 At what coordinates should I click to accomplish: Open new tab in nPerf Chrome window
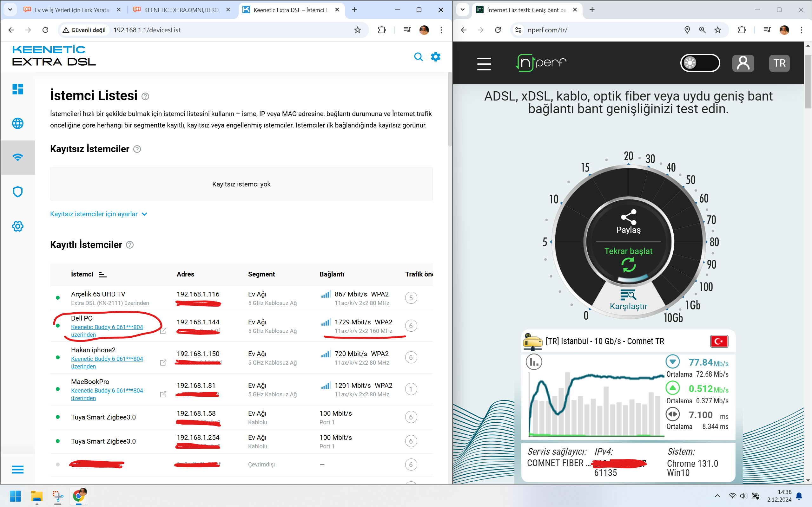click(592, 10)
